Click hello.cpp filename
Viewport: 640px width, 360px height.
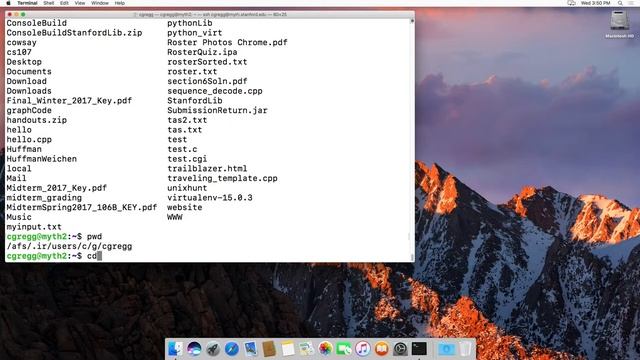[29, 140]
